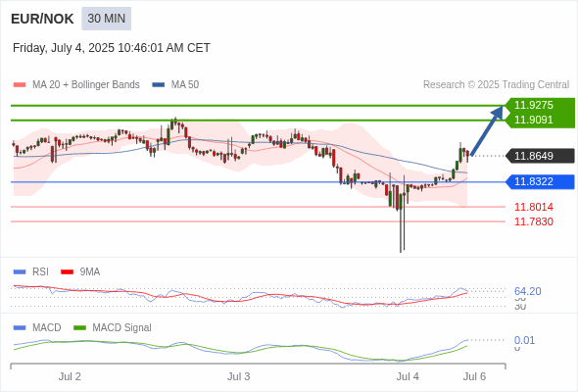Click the blue upward trend arrow
The image size is (578, 392).
[487, 130]
